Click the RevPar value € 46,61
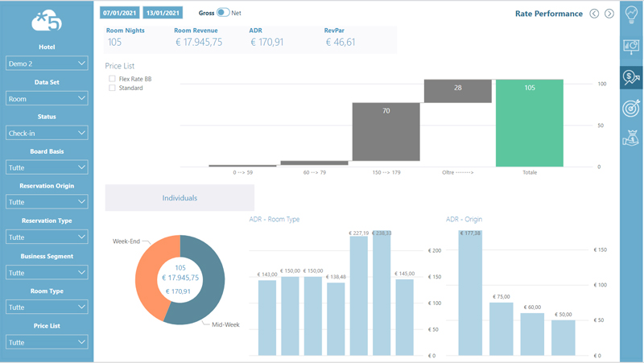 (x=341, y=42)
